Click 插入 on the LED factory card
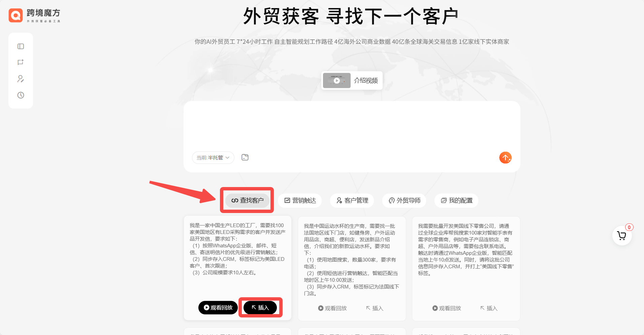644x335 pixels. [x=260, y=308]
